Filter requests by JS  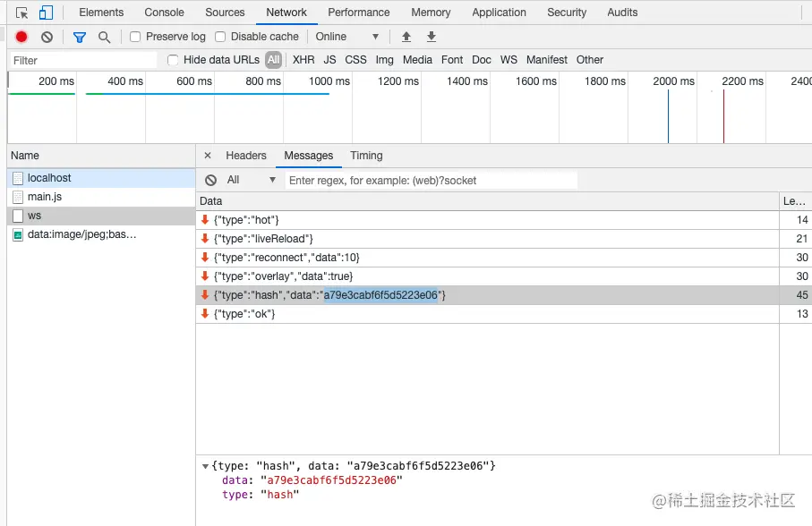pos(329,60)
